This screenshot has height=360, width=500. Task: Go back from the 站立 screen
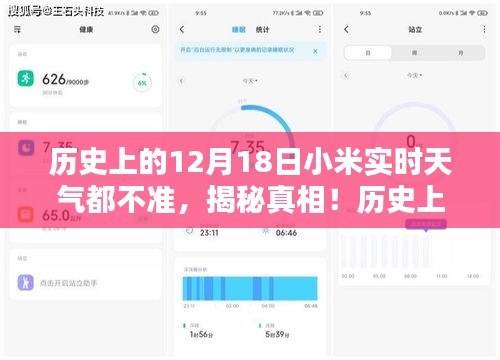346,29
